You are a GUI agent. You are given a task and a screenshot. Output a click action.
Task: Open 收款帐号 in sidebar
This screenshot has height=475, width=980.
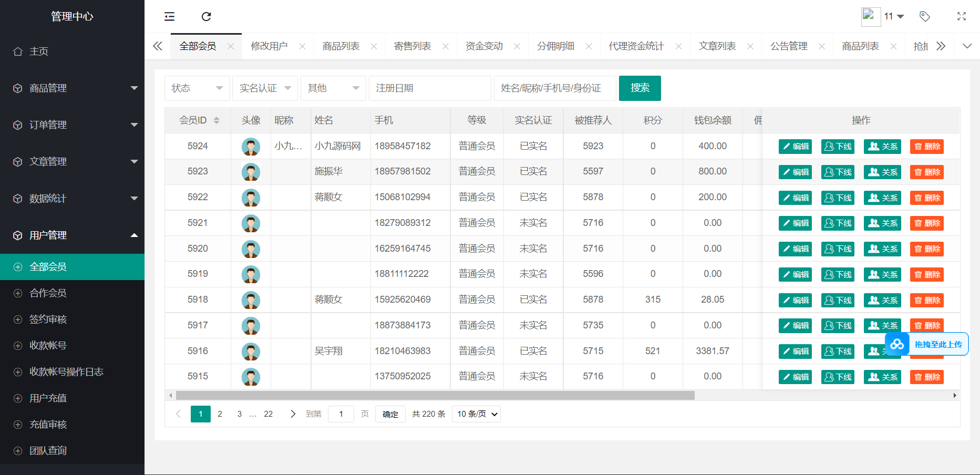pos(72,346)
